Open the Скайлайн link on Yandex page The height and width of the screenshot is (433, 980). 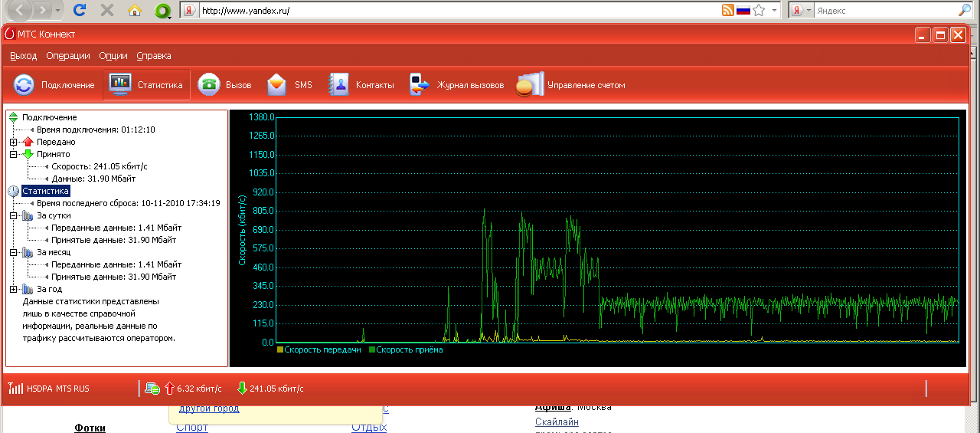point(557,422)
